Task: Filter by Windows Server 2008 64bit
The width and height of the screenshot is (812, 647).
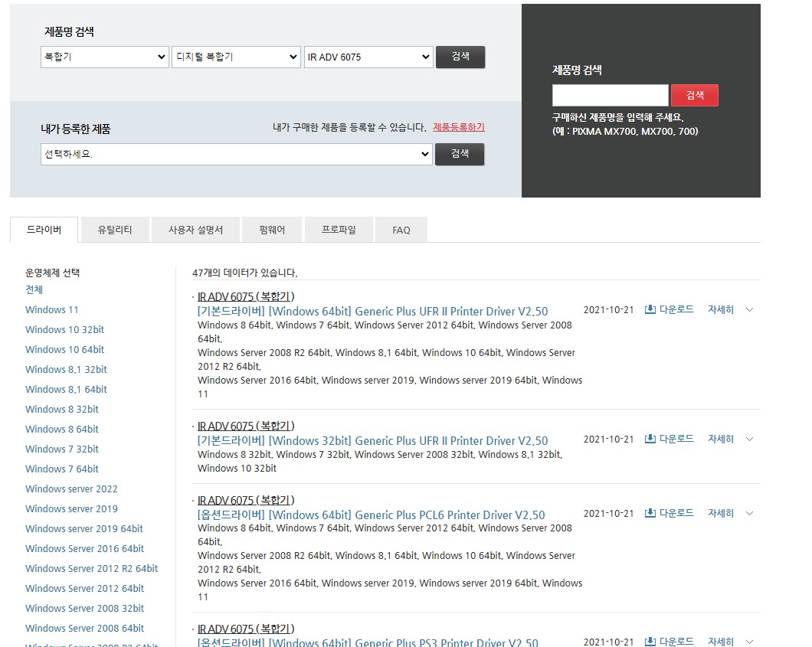Action: [85, 629]
